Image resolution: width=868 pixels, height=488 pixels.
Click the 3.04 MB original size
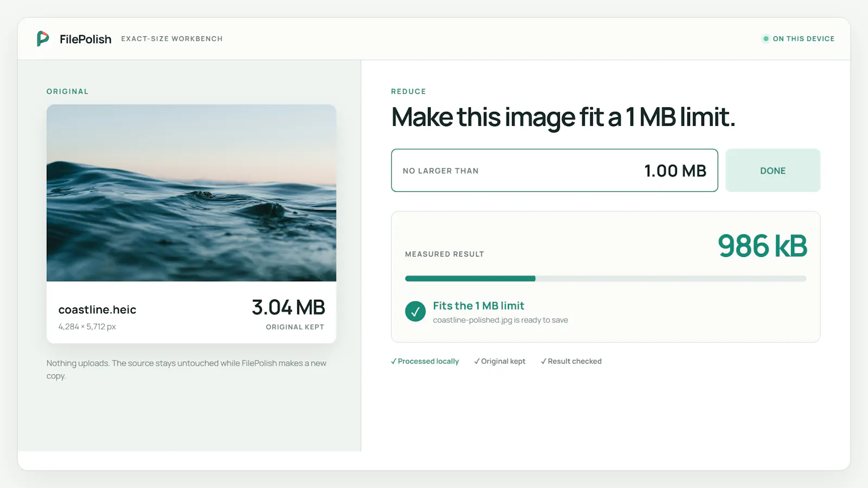(x=288, y=307)
